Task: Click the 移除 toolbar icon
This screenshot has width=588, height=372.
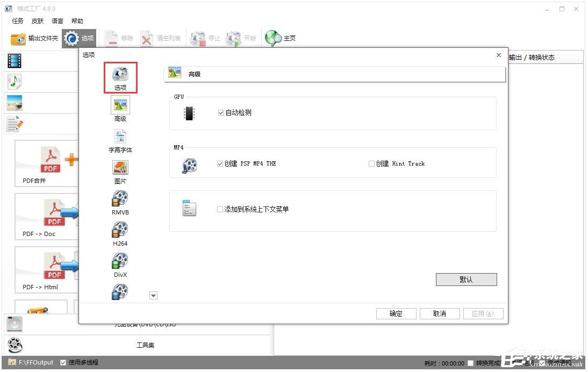Action: tap(111, 38)
